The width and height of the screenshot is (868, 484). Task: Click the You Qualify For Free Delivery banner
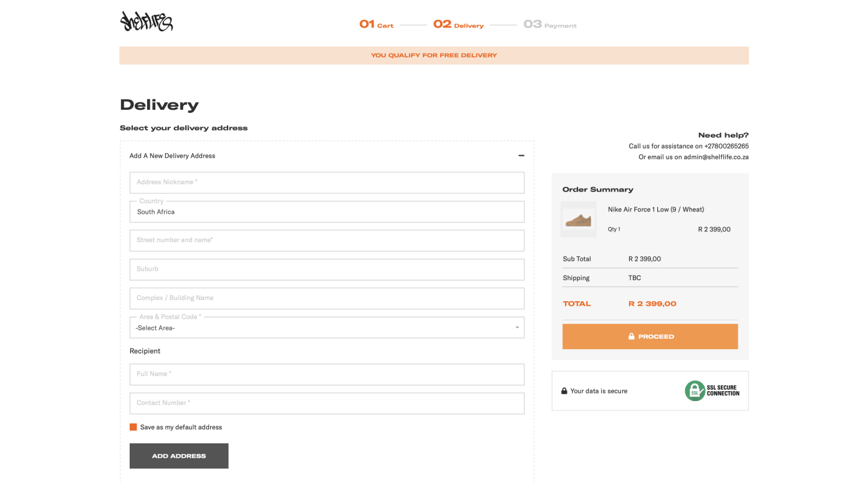(x=434, y=56)
